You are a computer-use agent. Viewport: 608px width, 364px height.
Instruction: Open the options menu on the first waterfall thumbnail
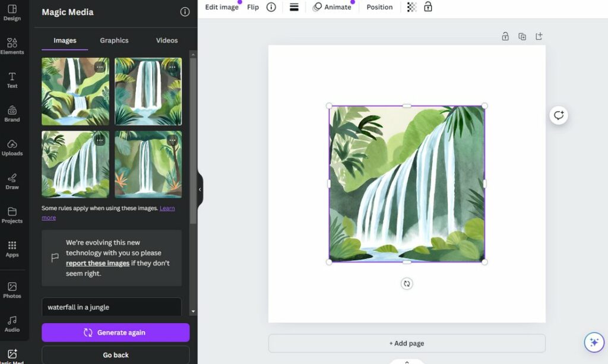point(100,67)
